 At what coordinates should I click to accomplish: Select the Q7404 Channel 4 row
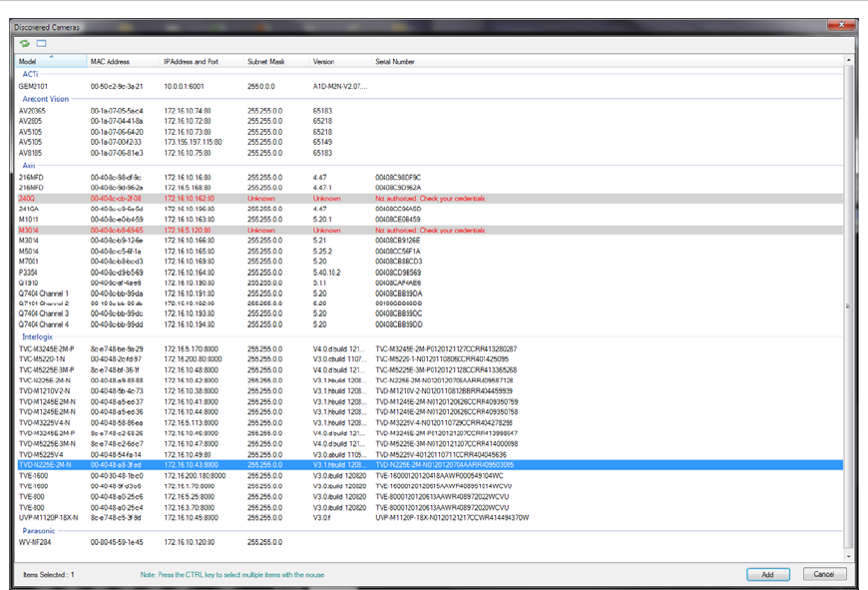point(430,324)
